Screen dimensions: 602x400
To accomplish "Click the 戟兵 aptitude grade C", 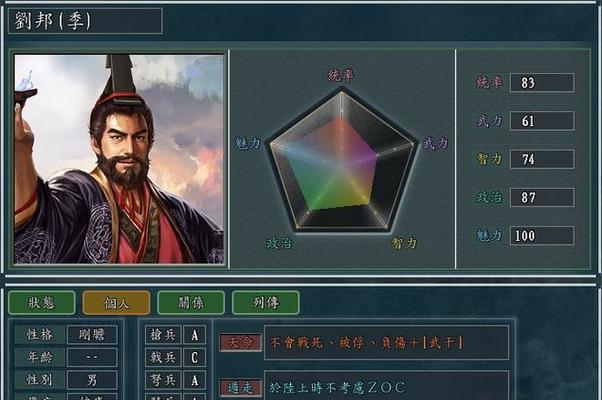I will (x=195, y=357).
